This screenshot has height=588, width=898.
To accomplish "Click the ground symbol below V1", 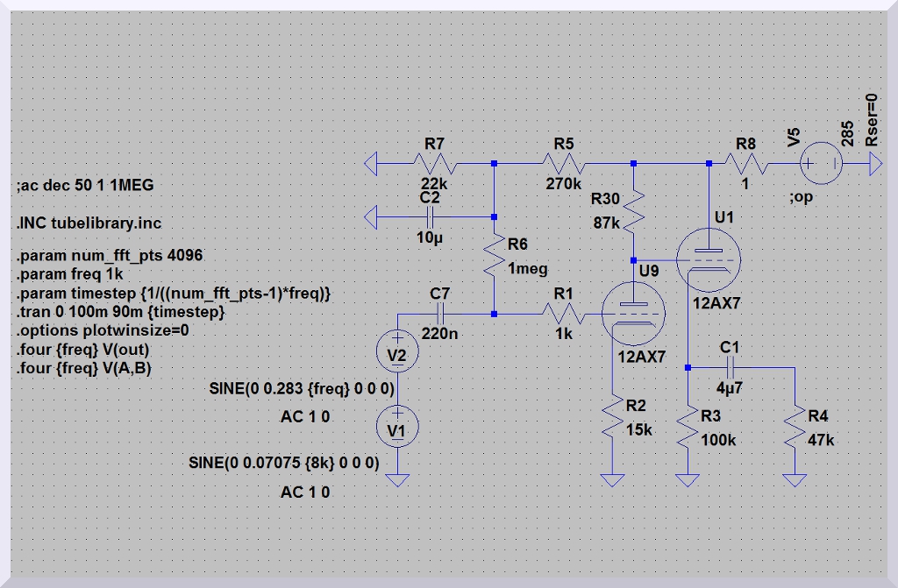I will tap(397, 478).
